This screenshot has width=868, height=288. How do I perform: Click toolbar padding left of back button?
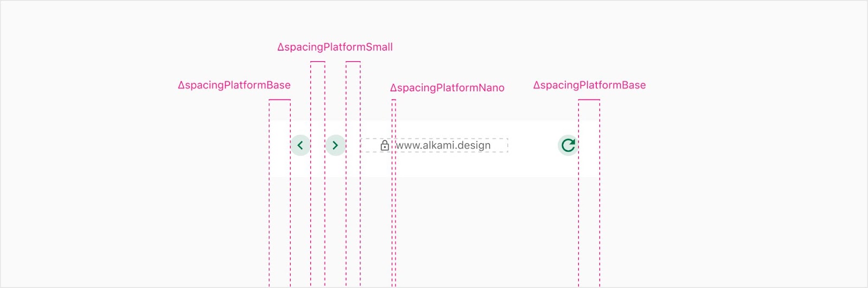click(x=280, y=145)
